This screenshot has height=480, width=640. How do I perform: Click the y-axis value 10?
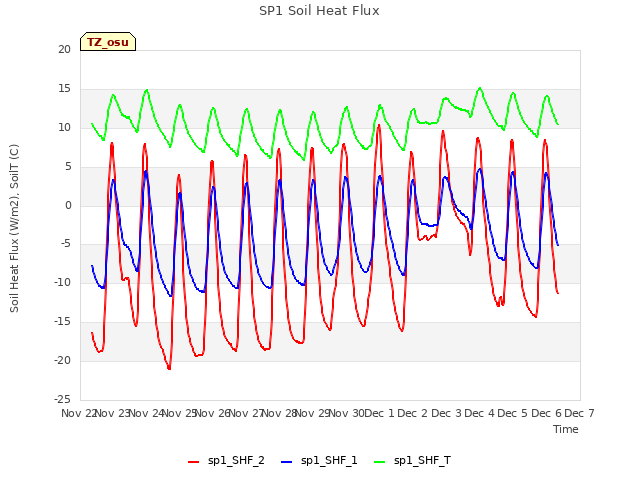click(64, 127)
